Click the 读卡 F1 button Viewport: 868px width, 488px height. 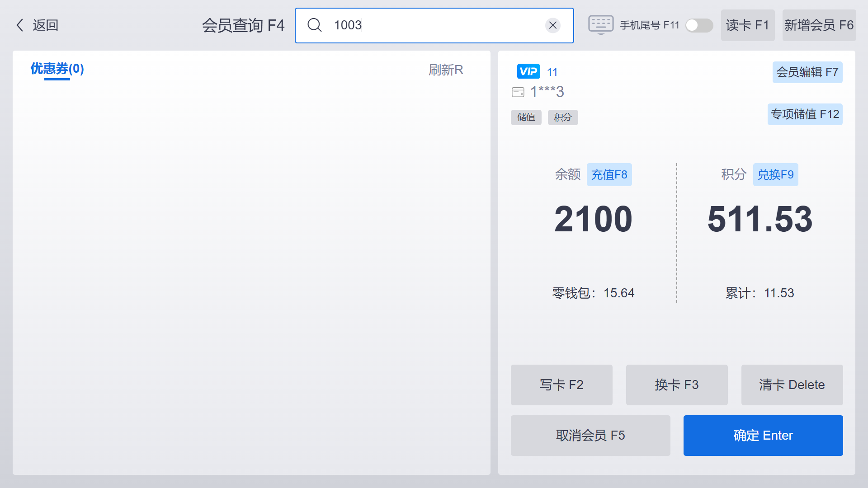click(748, 25)
